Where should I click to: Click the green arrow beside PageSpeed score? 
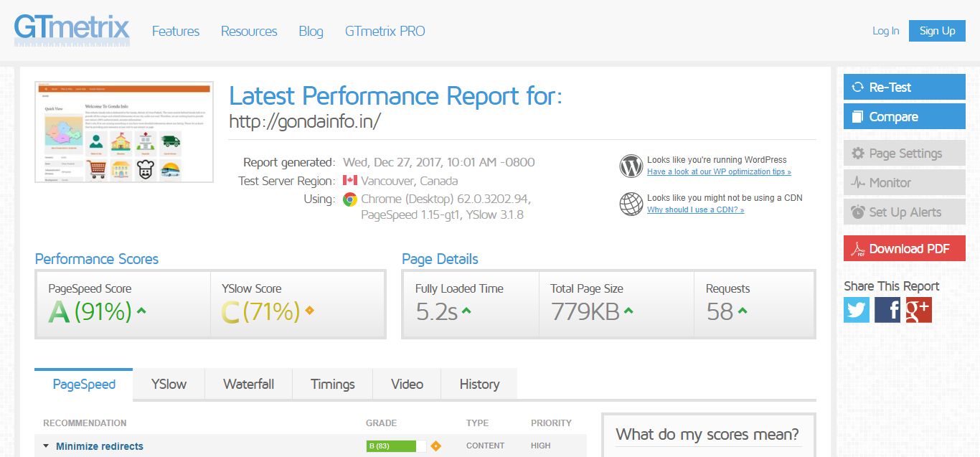[141, 311]
